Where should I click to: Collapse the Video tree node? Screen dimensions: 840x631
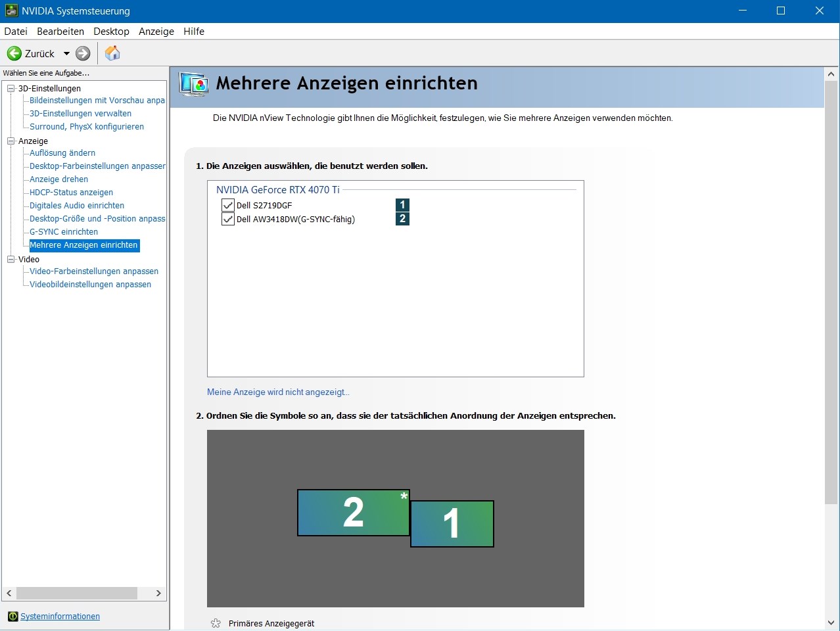point(11,259)
